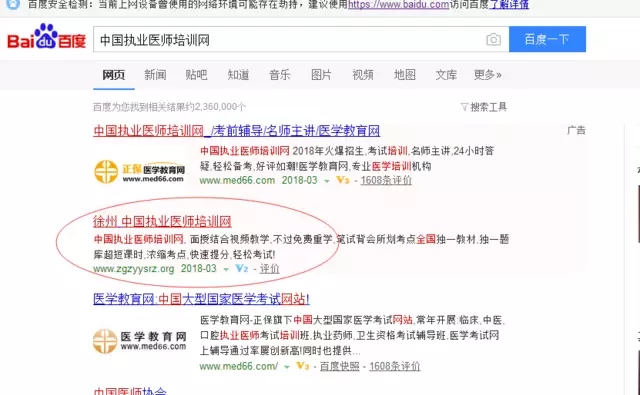Click the security shield icon in warning bar
Screen dimensions: 640x395
coord(13,4)
